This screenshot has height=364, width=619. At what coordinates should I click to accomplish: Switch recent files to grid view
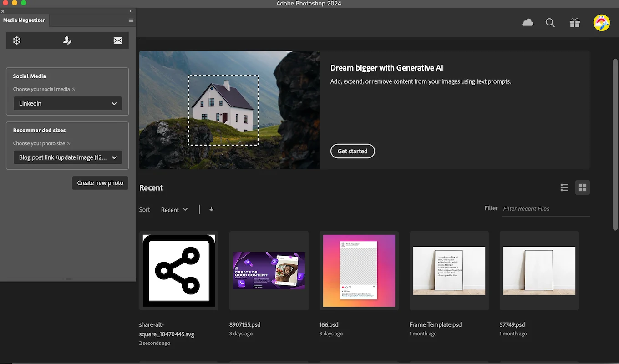click(x=583, y=187)
